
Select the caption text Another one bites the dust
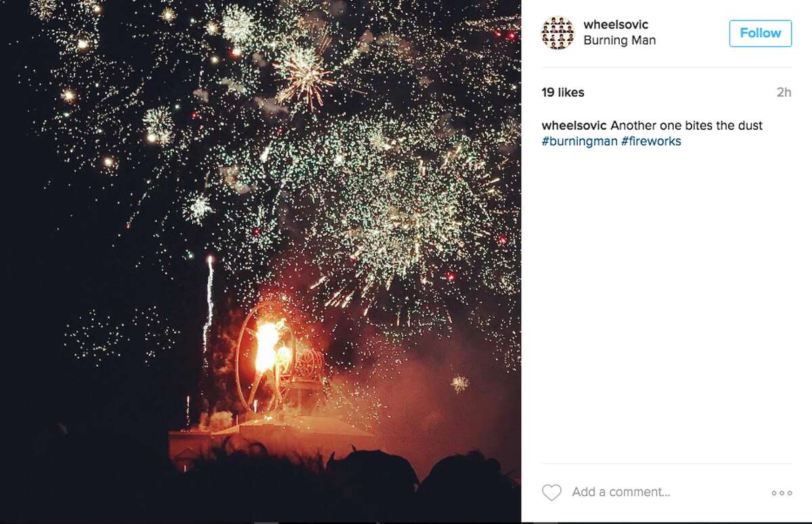point(686,126)
